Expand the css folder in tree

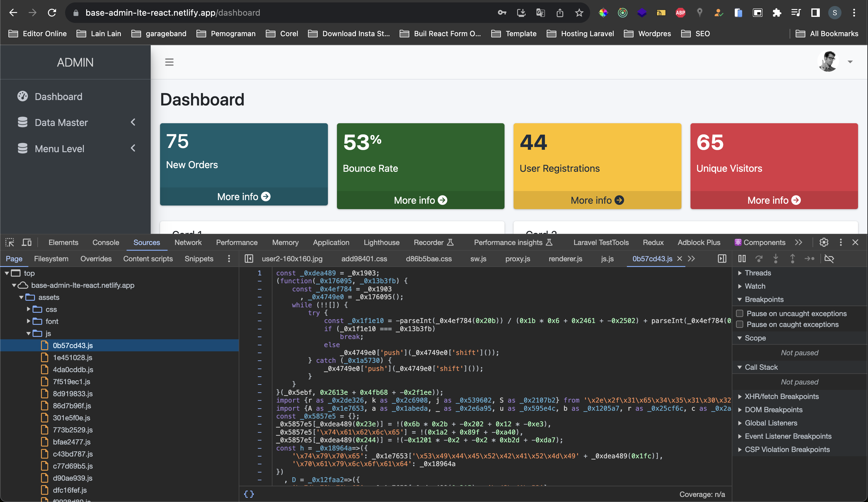tap(29, 309)
